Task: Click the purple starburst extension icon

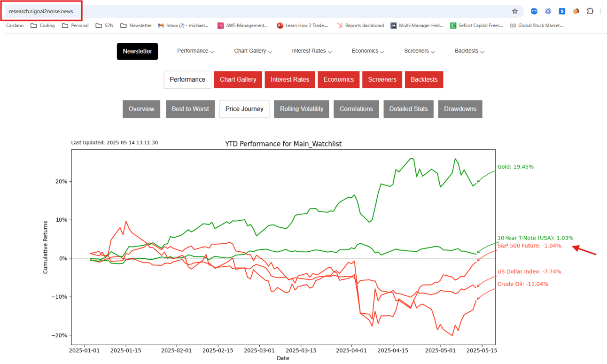Action: (548, 11)
